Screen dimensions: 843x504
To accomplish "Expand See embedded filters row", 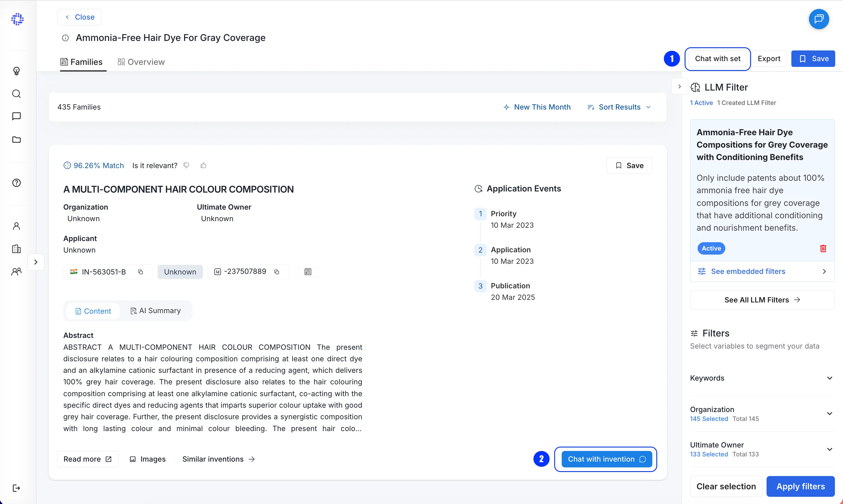I will click(x=762, y=271).
